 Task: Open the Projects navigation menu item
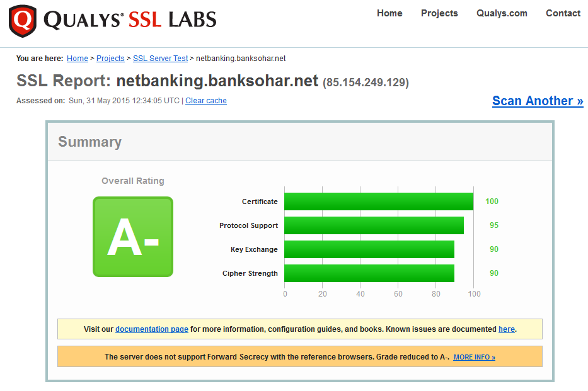(439, 13)
